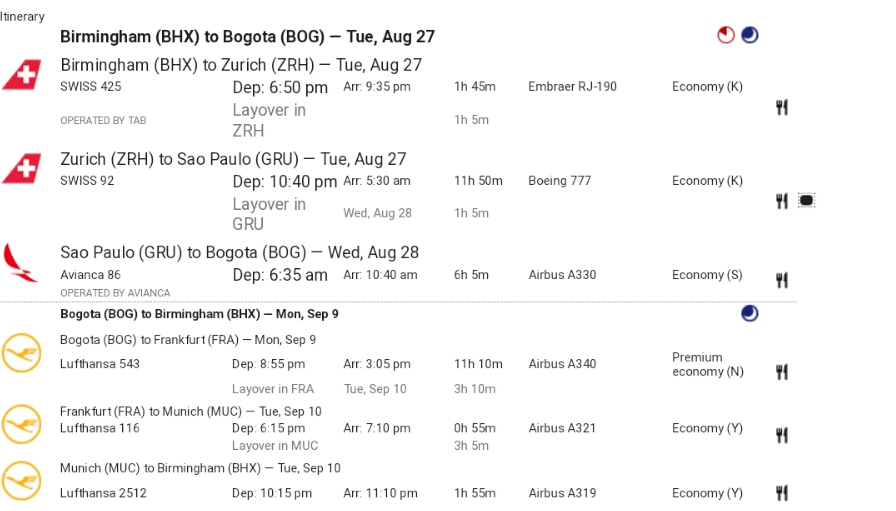Click the red clock icon for outbound trip
This screenshot has height=511, width=896.
pyautogui.click(x=726, y=35)
